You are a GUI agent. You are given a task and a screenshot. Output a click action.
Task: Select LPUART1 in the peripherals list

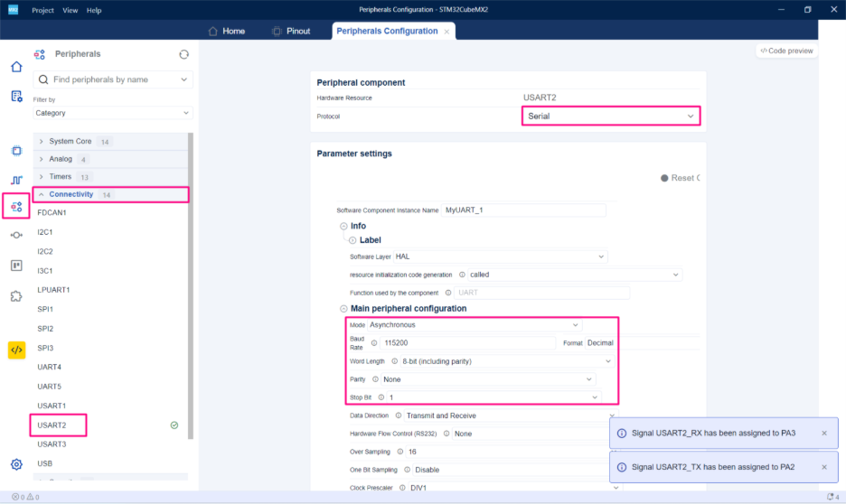point(53,290)
